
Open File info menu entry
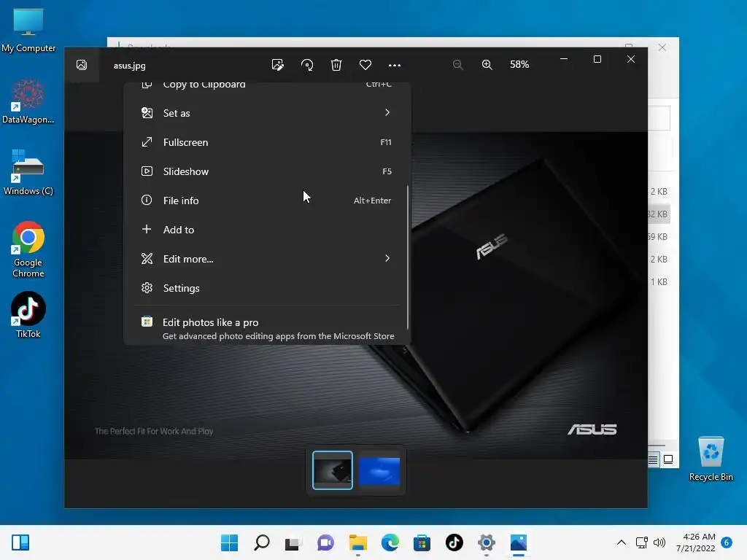267,201
